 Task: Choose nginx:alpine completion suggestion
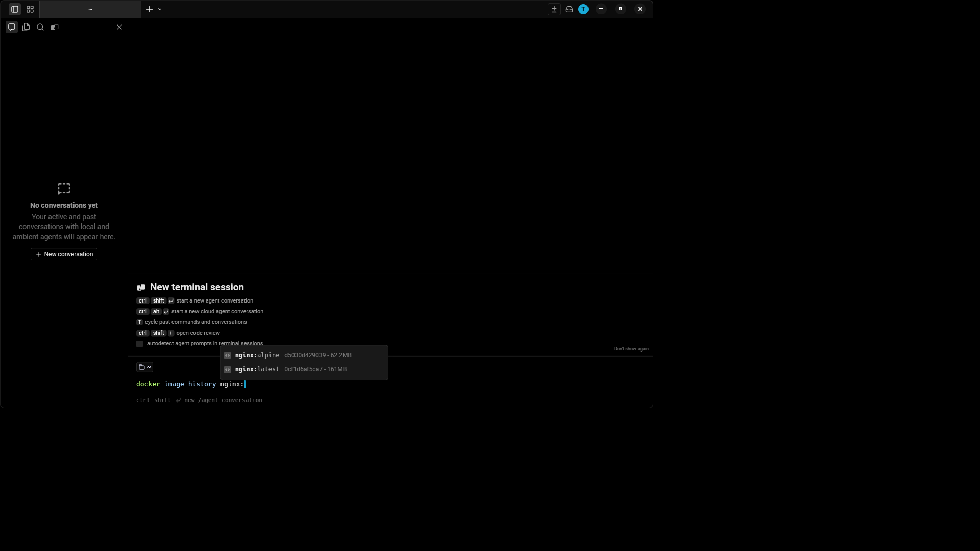[x=304, y=355]
